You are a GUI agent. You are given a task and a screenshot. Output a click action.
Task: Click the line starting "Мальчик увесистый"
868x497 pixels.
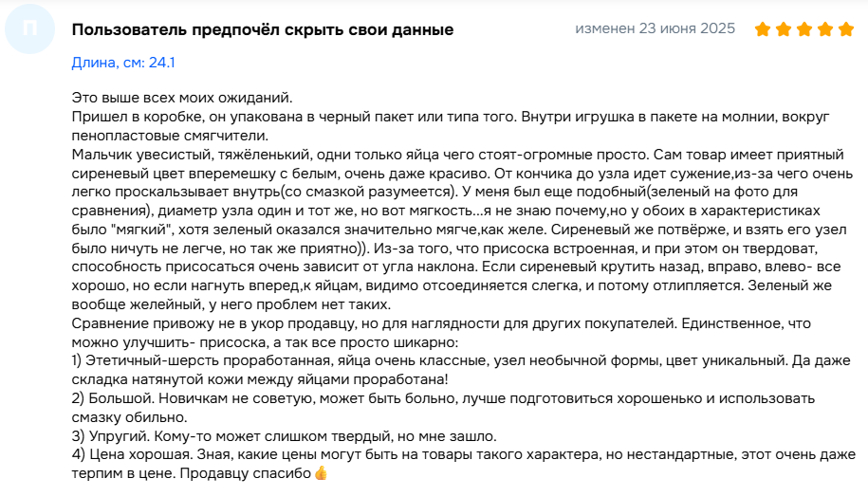(x=458, y=154)
